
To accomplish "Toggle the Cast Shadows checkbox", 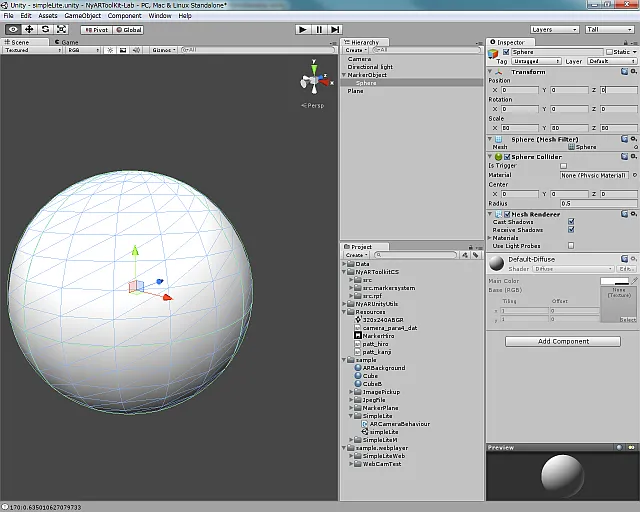I will [x=571, y=221].
